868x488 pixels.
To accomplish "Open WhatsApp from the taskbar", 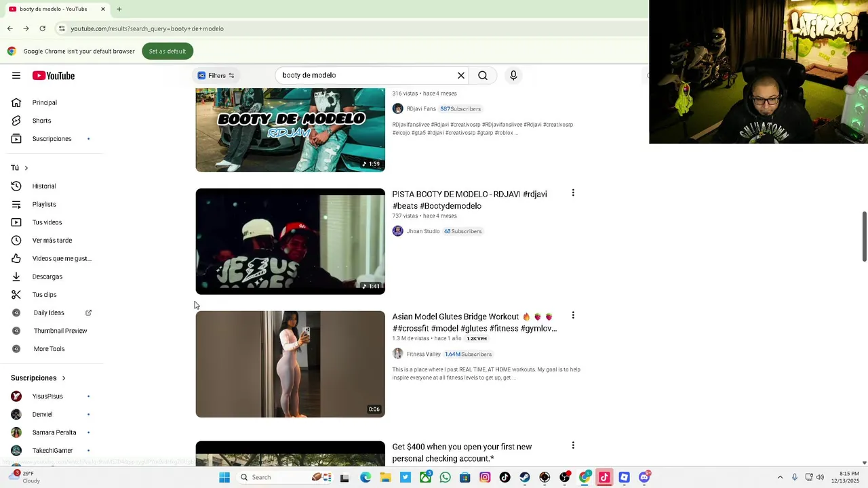I will coord(445,477).
